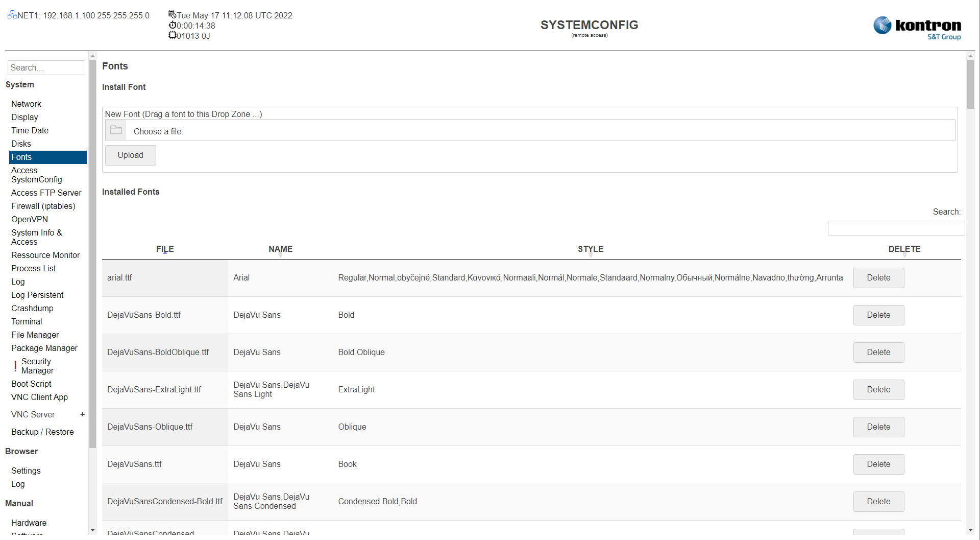Click the uptime stopwatch icon
The image size is (980, 540).
coord(173,25)
